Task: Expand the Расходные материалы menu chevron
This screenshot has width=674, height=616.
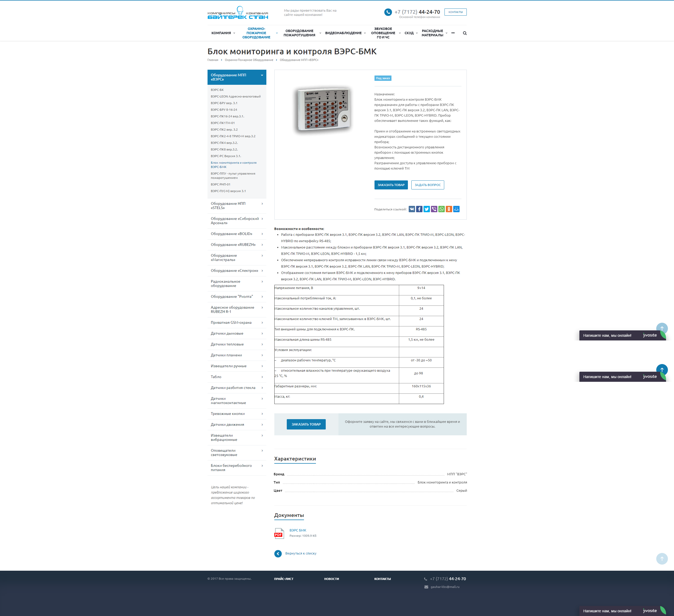Action: click(446, 33)
